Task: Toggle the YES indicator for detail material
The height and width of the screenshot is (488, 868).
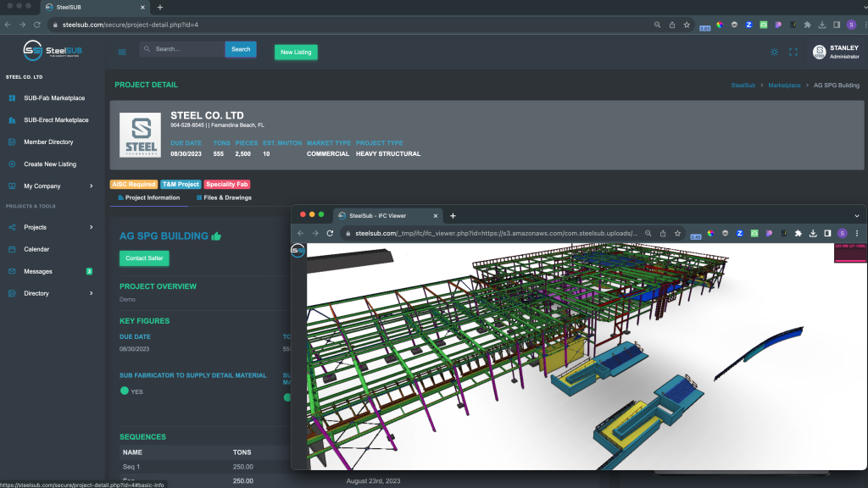Action: pos(125,391)
